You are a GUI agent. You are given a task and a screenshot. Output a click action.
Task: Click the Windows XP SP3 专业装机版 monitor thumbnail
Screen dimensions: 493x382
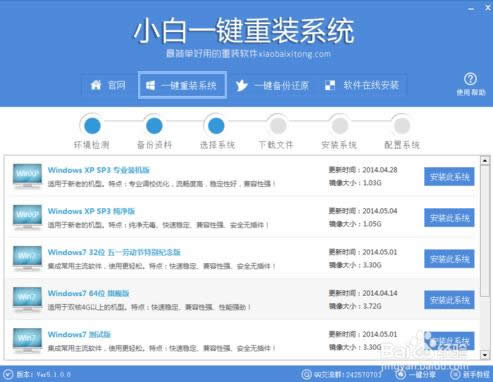(x=27, y=176)
